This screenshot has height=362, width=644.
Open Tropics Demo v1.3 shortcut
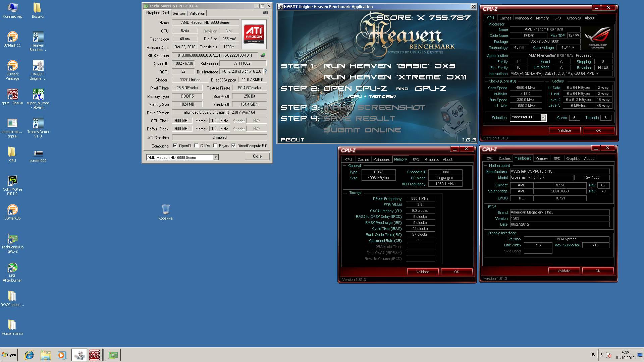coord(38,128)
